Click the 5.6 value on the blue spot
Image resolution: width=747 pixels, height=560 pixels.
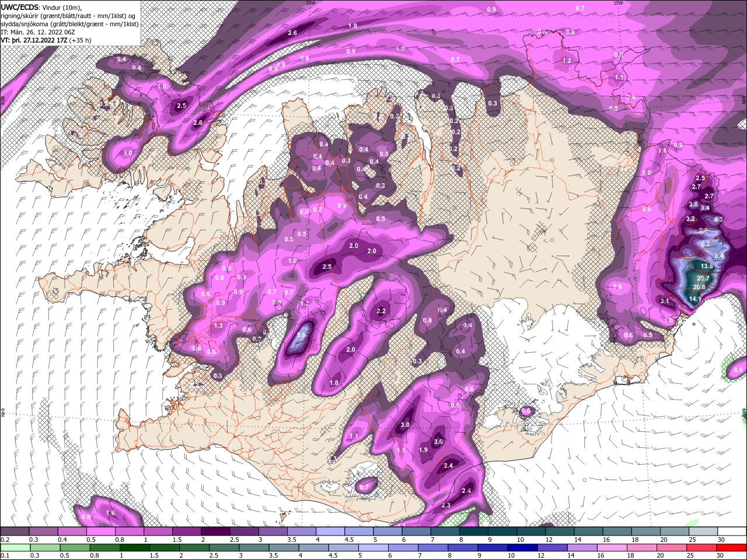302,335
